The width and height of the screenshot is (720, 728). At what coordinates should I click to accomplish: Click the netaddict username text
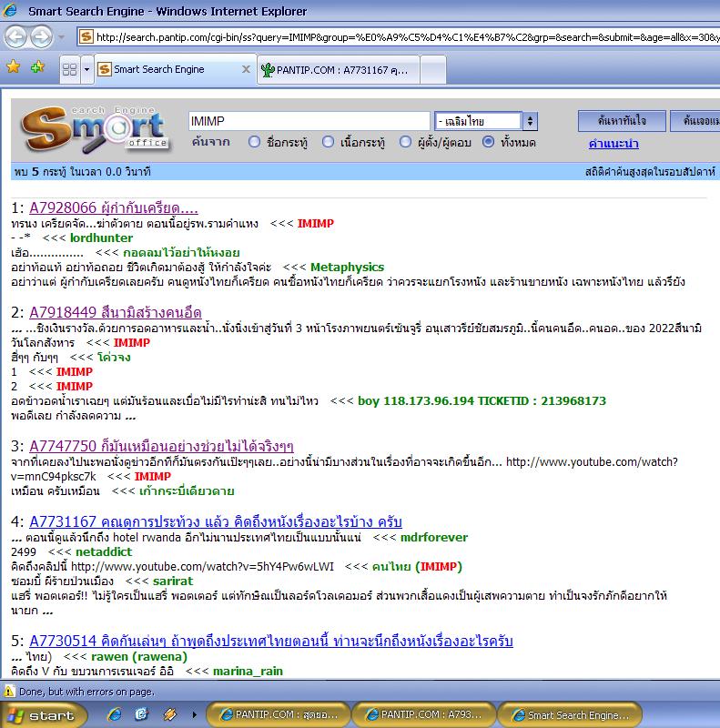pyautogui.click(x=104, y=552)
